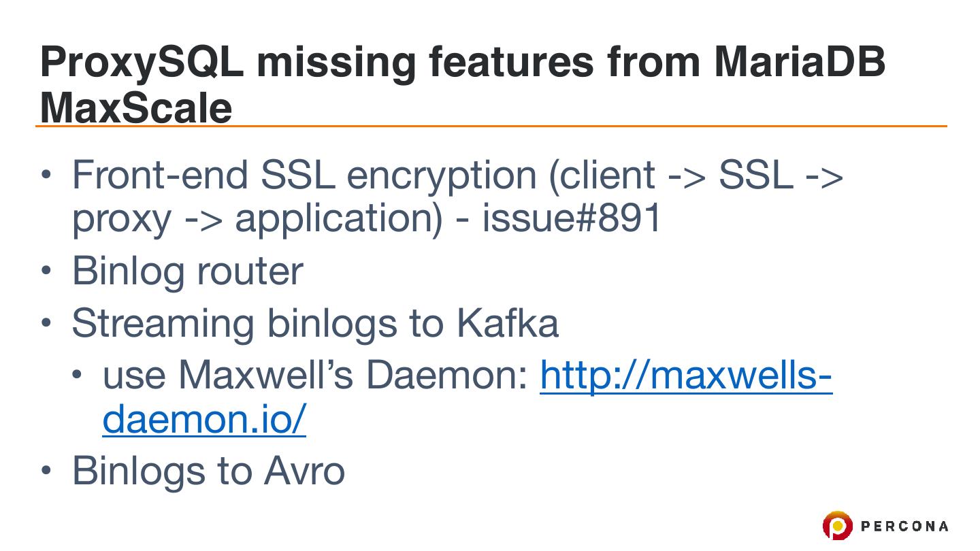The width and height of the screenshot is (980, 551).
Task: Click the bullet dot before Binlog router
Action: pos(46,271)
